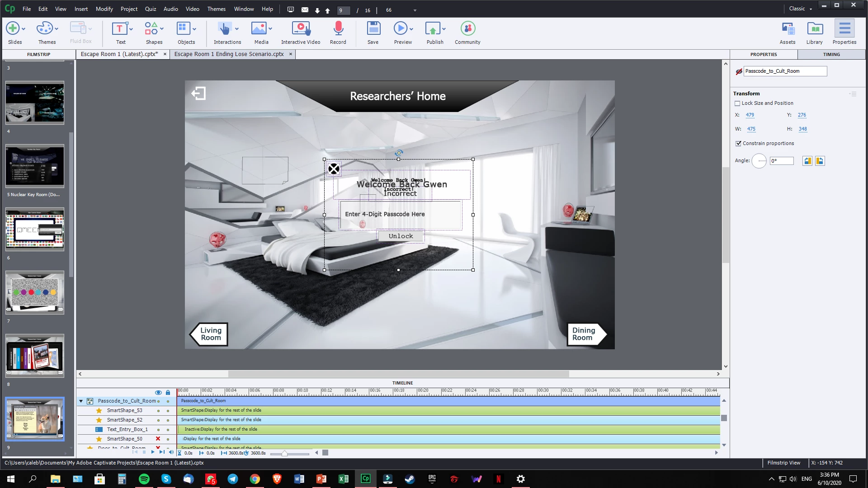The width and height of the screenshot is (868, 488).
Task: Open the Quiz menu
Action: [150, 9]
